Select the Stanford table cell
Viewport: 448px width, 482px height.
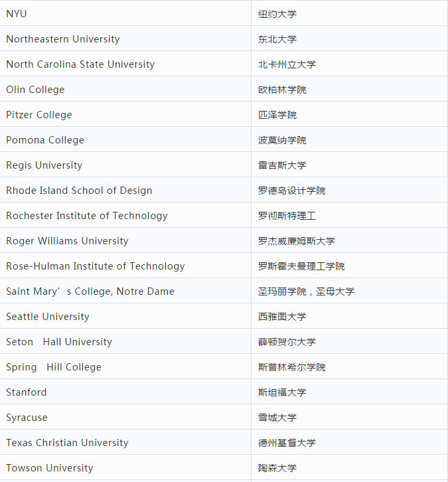click(x=27, y=392)
